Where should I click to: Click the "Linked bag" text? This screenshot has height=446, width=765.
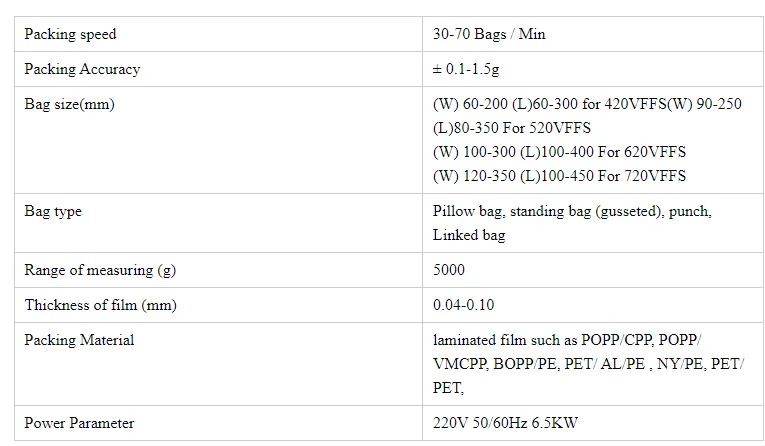coord(469,236)
